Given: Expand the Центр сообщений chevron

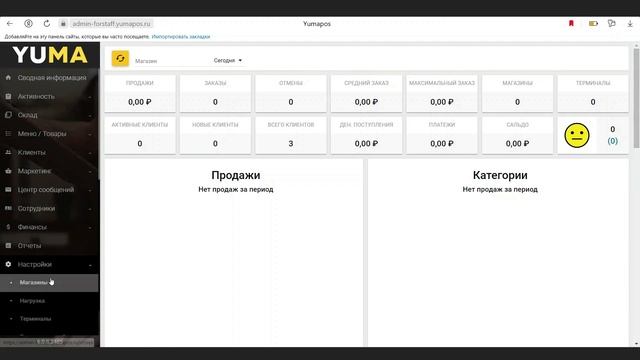Looking at the screenshot, I should tap(90, 190).
